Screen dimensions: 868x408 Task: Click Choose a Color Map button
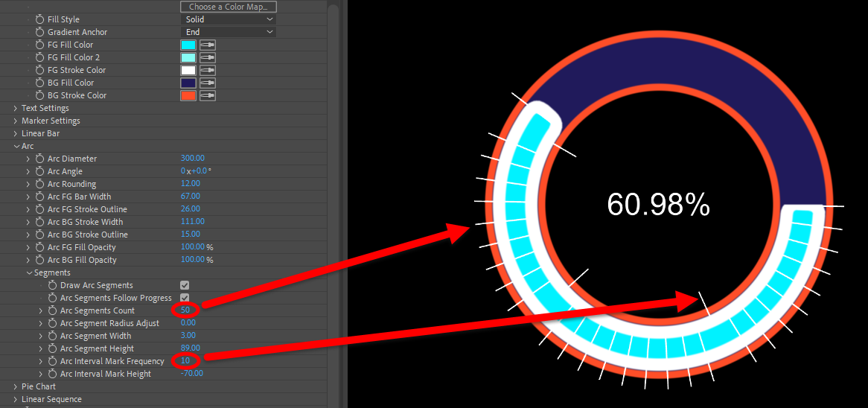click(228, 7)
